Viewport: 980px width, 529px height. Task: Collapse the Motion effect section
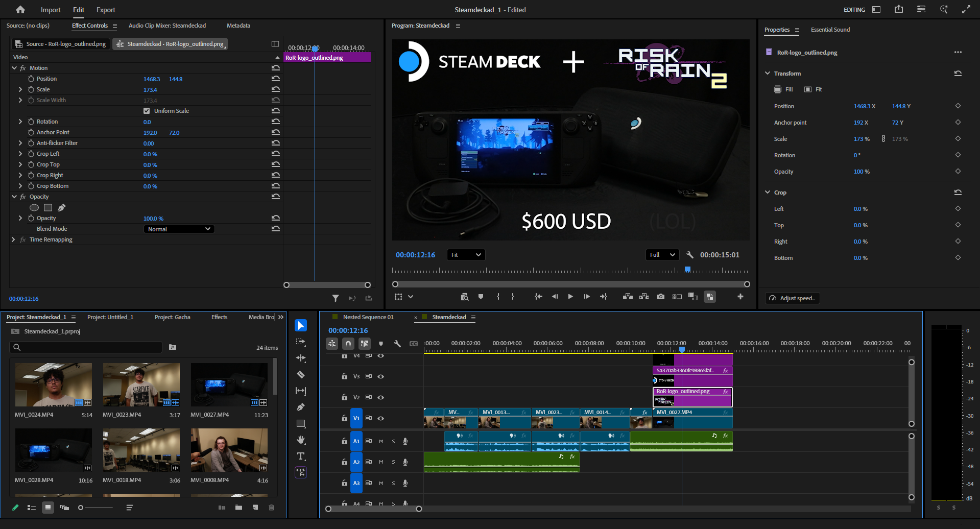[14, 68]
